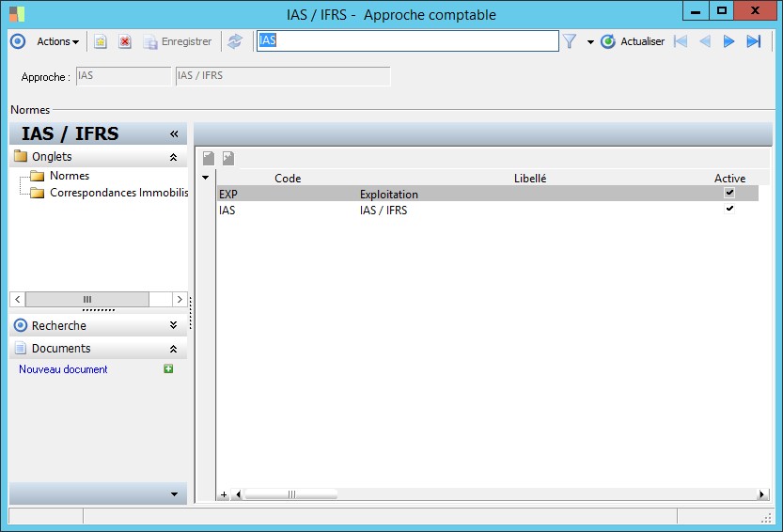The height and width of the screenshot is (532, 783).
Task: Click the application icon in title bar
Action: point(17,14)
